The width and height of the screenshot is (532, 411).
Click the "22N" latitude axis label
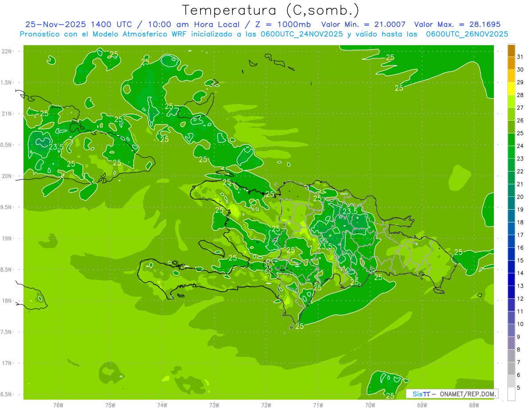[7, 51]
